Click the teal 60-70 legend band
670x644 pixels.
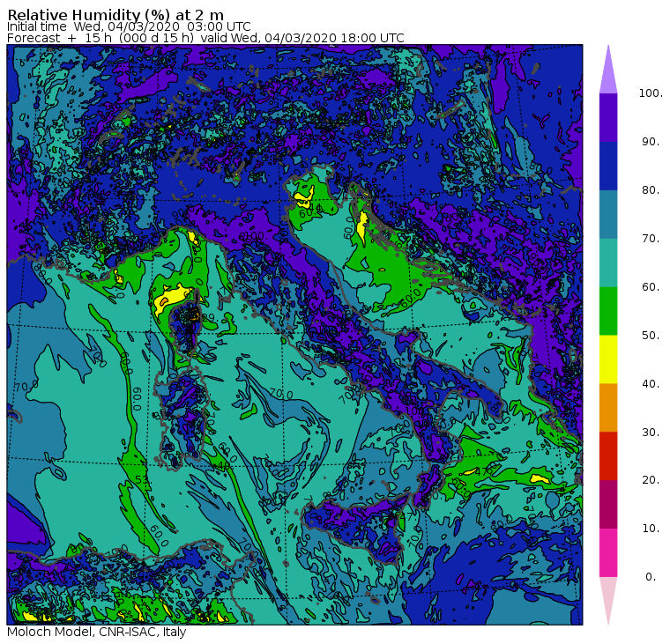pyautogui.click(x=608, y=263)
